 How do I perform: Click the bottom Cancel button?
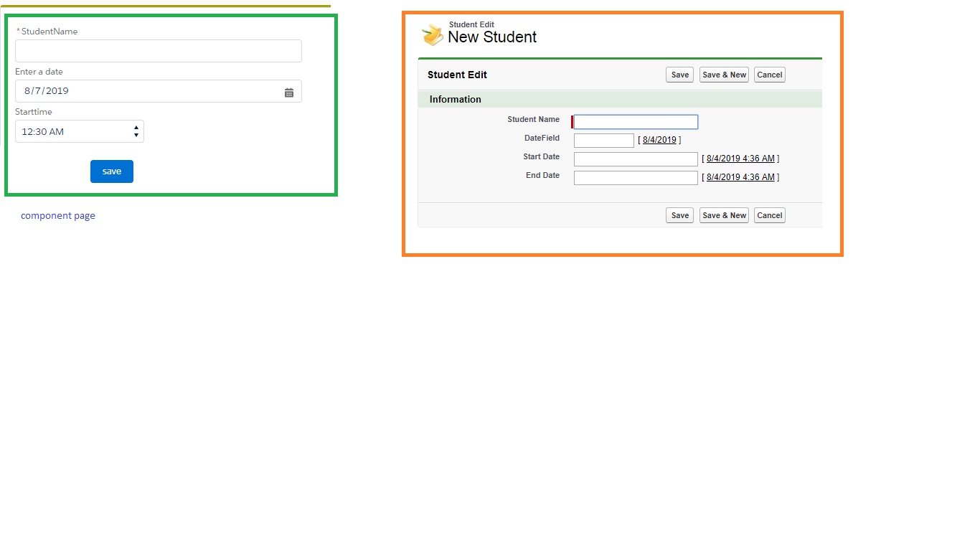click(770, 215)
